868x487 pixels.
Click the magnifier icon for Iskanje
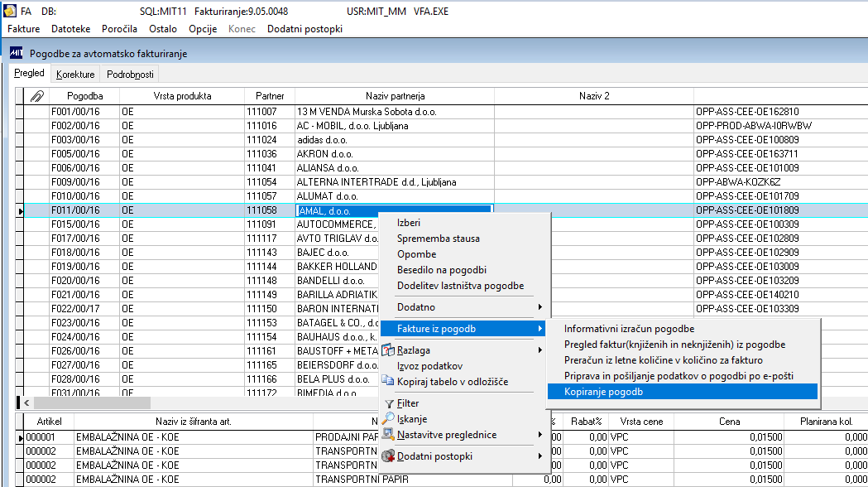coord(388,419)
